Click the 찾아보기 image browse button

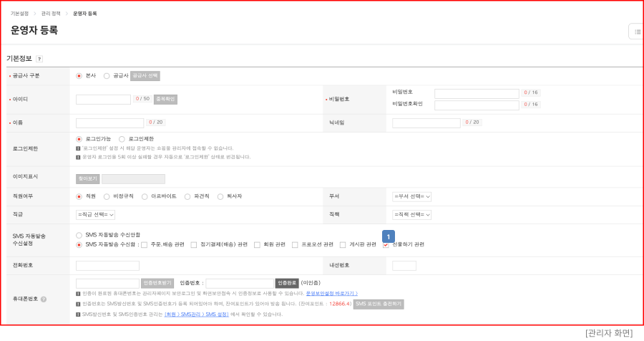pos(87,179)
